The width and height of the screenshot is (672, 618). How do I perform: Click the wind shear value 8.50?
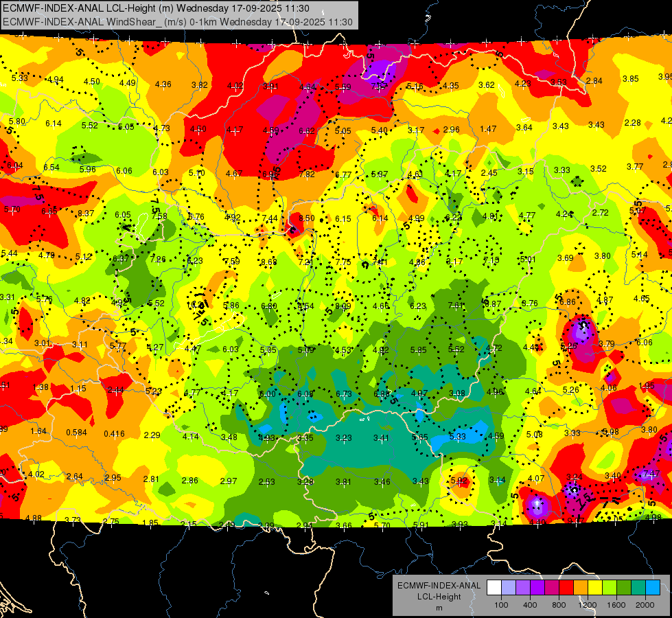[x=306, y=218]
